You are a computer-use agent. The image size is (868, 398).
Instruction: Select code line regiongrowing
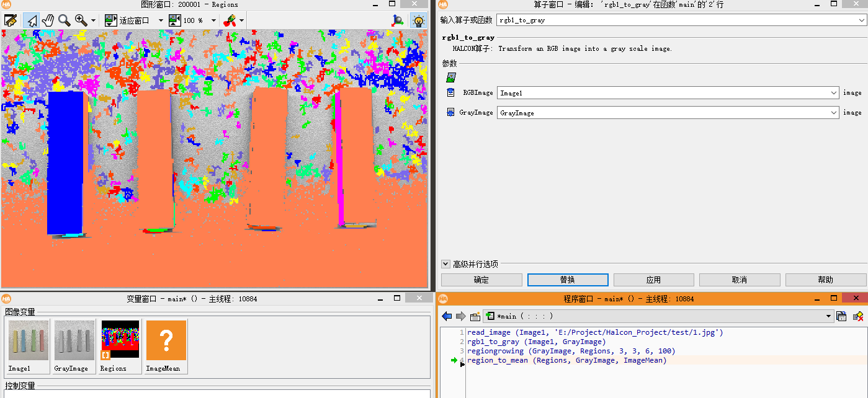pos(571,351)
